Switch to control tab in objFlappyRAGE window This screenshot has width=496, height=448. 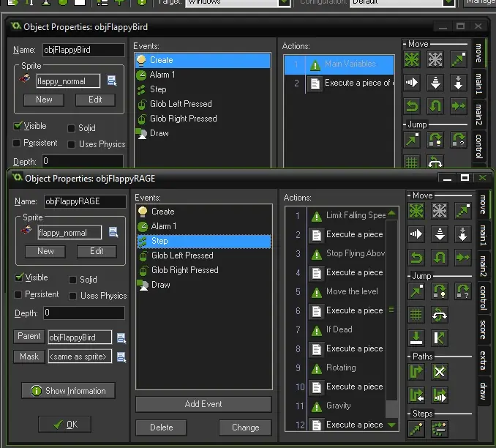click(483, 298)
